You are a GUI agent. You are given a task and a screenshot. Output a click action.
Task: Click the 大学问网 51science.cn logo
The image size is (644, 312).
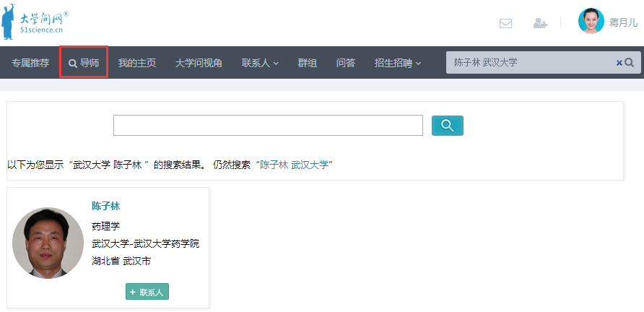35,22
